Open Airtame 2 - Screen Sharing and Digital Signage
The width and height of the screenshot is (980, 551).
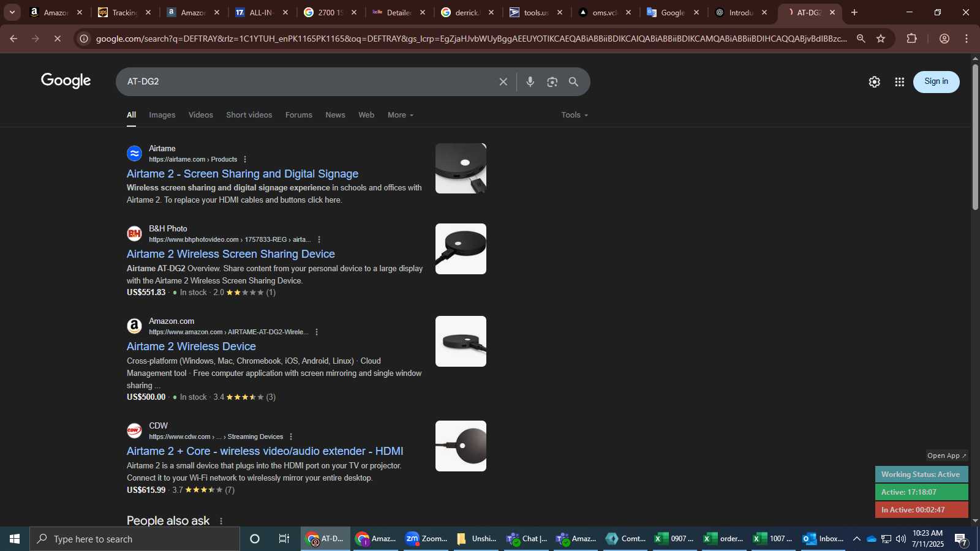(x=243, y=174)
